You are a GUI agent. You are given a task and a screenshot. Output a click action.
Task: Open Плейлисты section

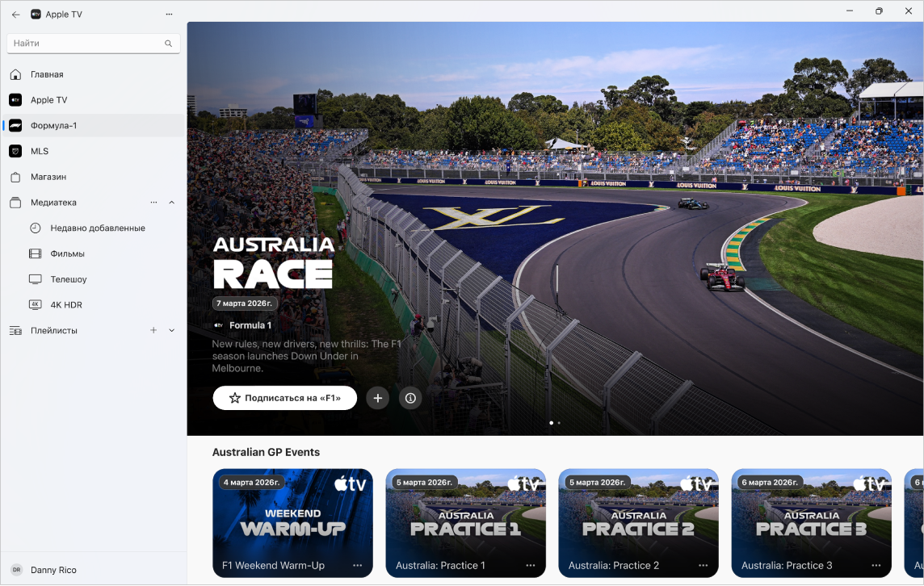click(93, 330)
